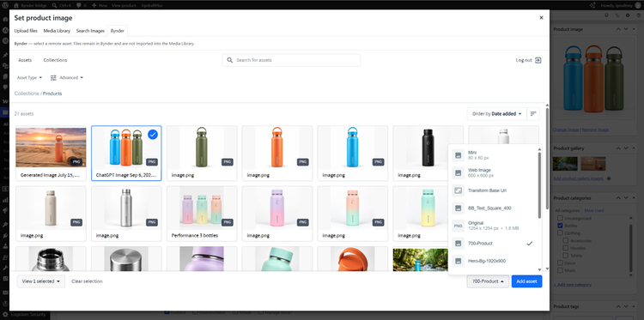Select the Performance 3 bottles asset thumbnail
The width and height of the screenshot is (644, 320).
[202, 208]
